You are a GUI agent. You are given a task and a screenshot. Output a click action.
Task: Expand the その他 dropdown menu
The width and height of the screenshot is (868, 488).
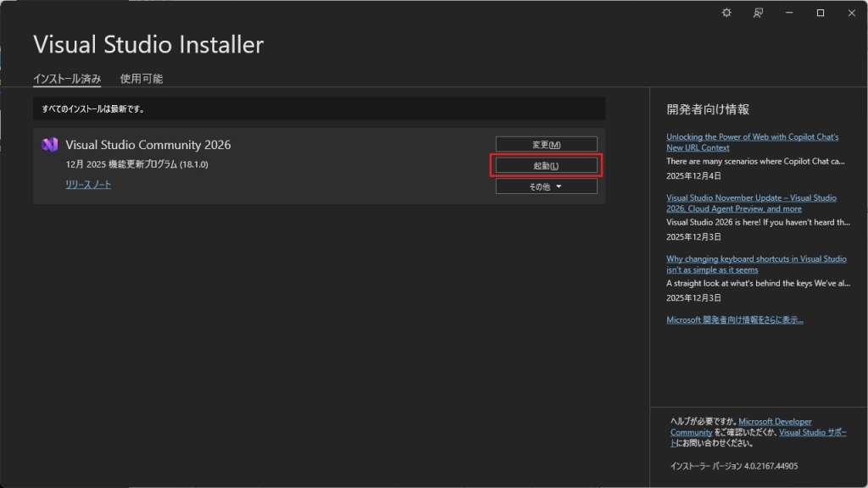(546, 186)
